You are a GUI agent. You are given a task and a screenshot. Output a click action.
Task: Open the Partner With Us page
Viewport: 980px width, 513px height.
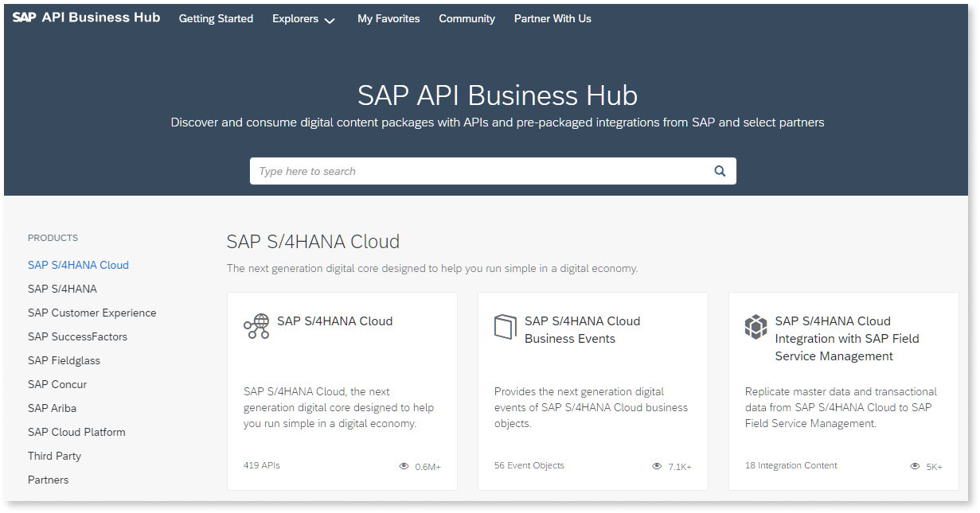(552, 18)
